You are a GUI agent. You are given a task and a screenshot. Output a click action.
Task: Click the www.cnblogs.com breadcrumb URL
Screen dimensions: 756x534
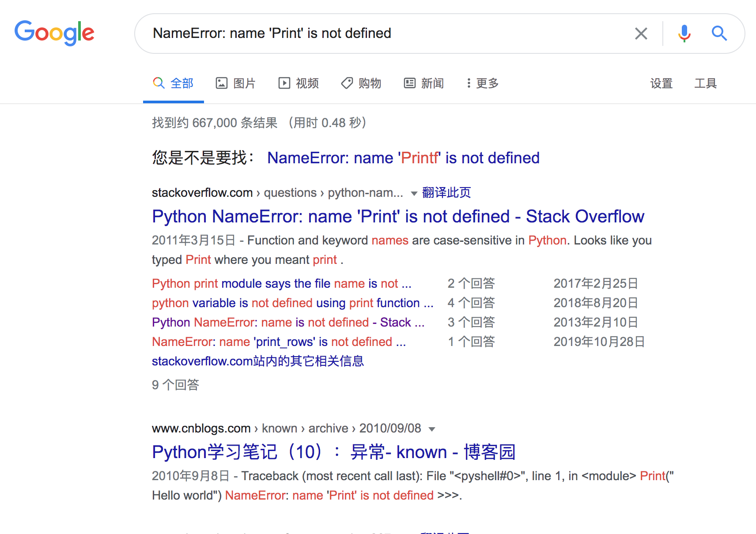pos(201,428)
